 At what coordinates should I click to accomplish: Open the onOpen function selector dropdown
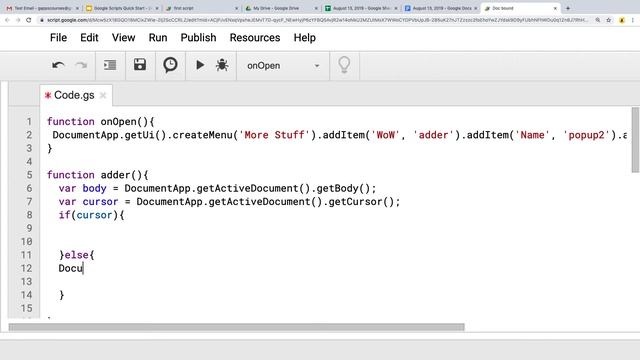point(283,66)
